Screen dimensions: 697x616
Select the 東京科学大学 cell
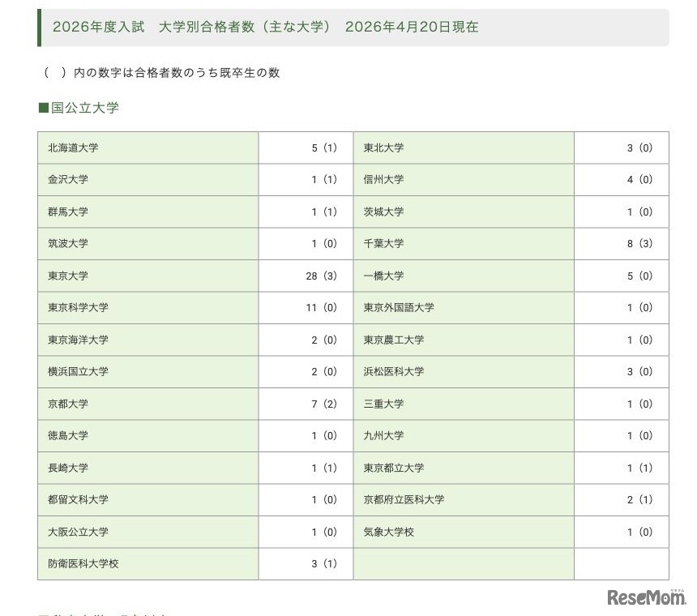[148, 308]
